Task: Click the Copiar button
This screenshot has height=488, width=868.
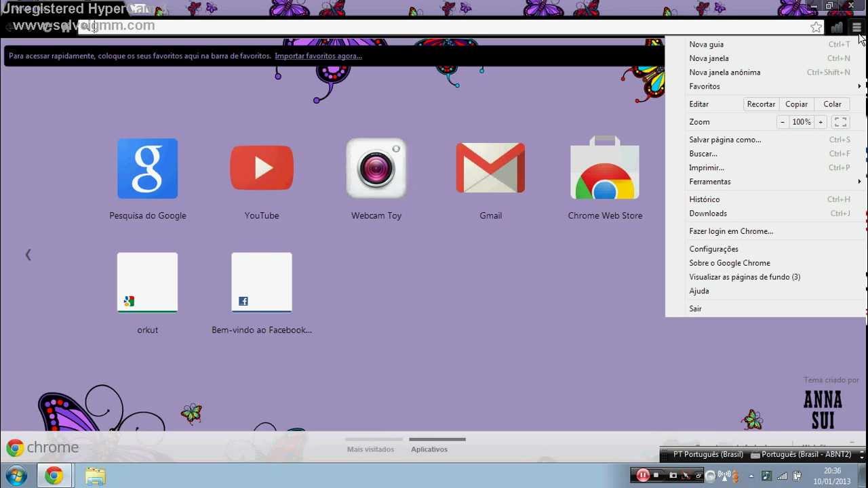Action: (x=796, y=104)
